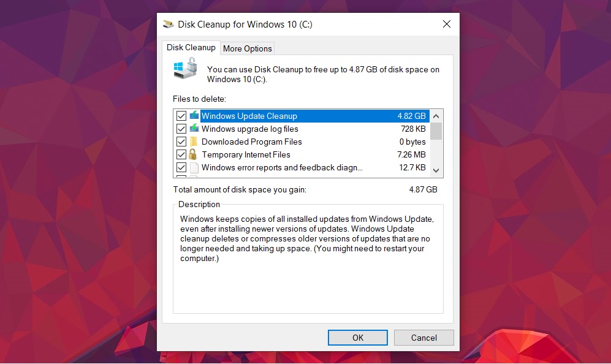The image size is (611, 364).
Task: Toggle the Temporary Internet Files checkbox
Action: pyautogui.click(x=181, y=154)
